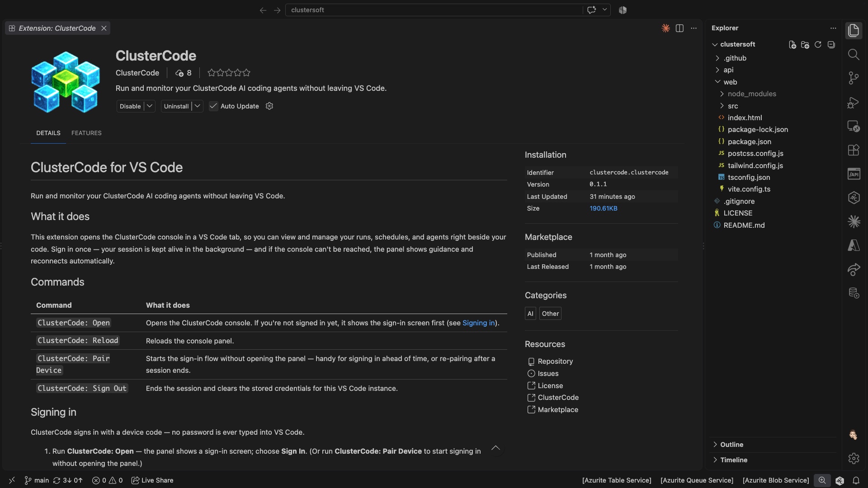Open the Explorer view icon
Image resolution: width=868 pixels, height=488 pixels.
point(854,30)
